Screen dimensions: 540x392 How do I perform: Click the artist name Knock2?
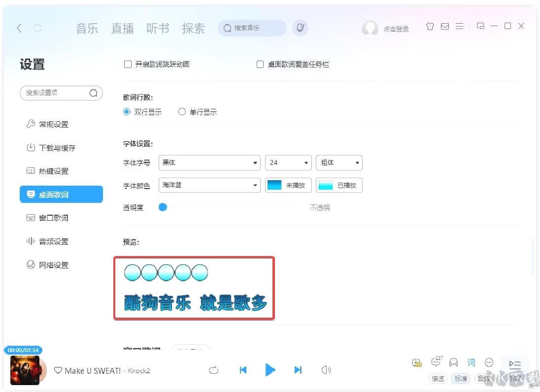139,371
